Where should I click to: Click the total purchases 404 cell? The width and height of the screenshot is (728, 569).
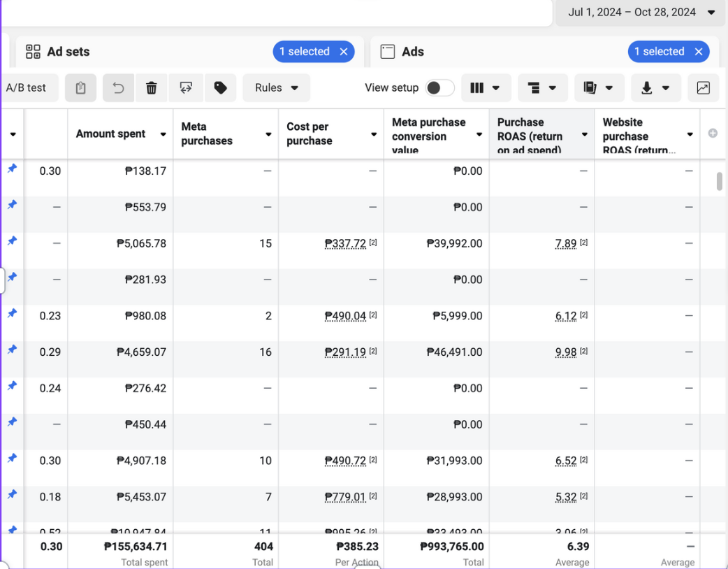click(263, 546)
